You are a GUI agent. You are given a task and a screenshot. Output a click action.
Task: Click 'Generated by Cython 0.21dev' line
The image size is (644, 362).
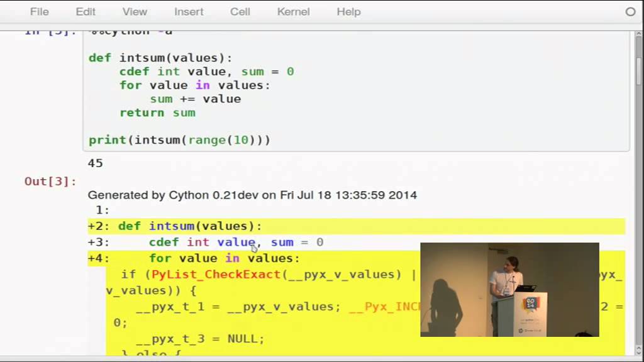[x=252, y=195]
